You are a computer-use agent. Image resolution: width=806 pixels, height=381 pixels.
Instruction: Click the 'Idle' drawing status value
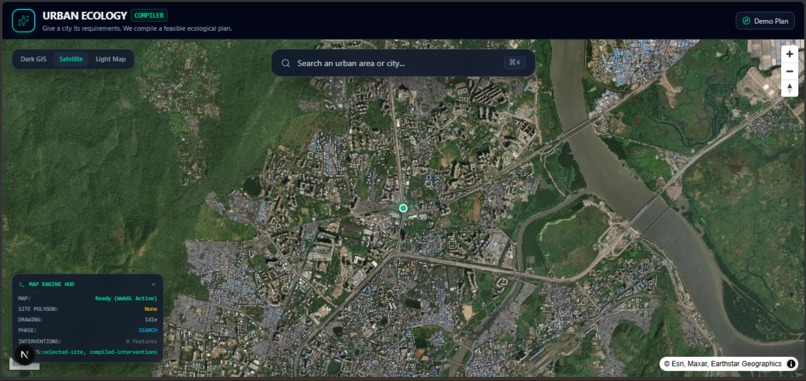[x=151, y=320]
